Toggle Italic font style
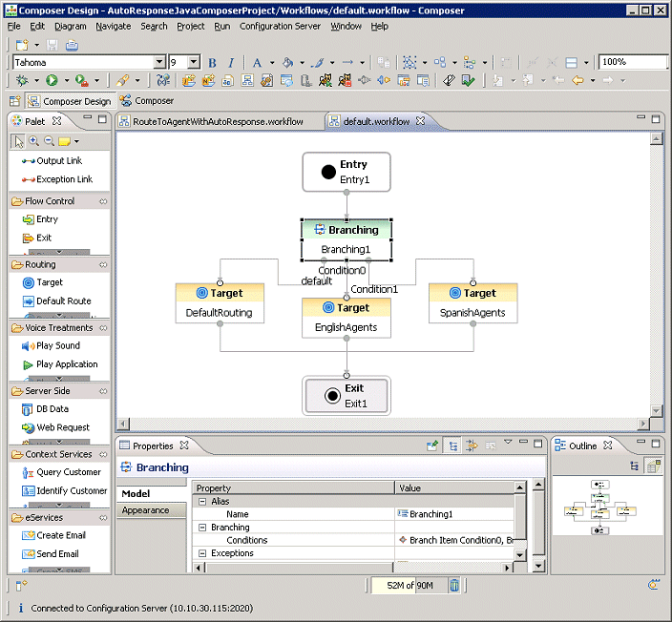This screenshot has height=622, width=672. (x=230, y=63)
